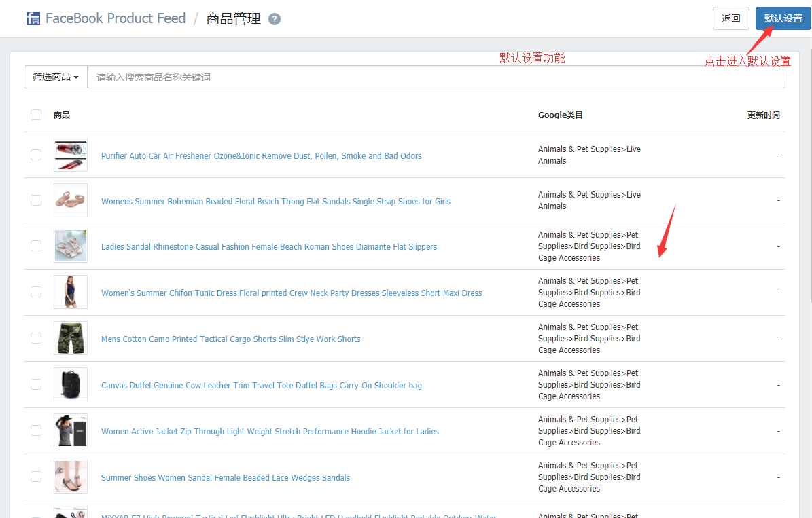The width and height of the screenshot is (812, 518).
Task: Open Women Active Jacket Zip Through link
Action: click(270, 431)
